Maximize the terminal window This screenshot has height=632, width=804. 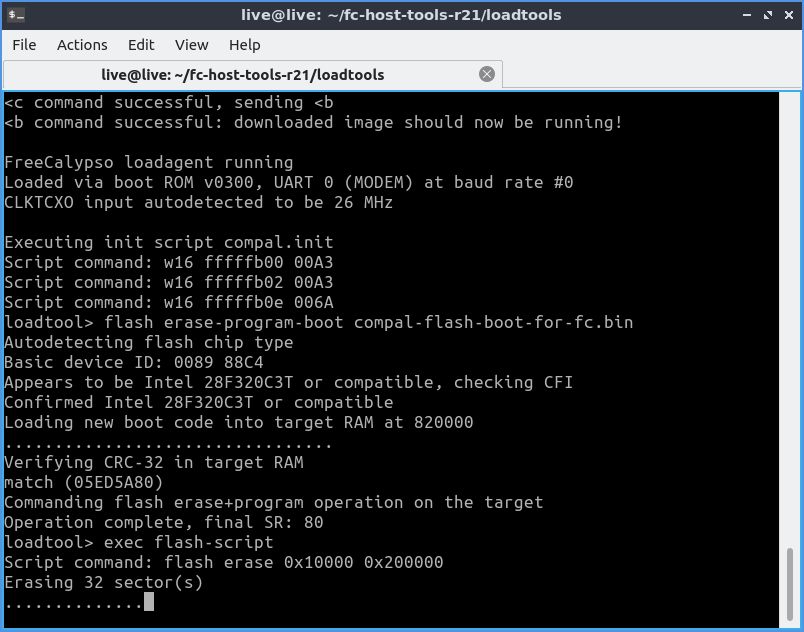pos(766,15)
